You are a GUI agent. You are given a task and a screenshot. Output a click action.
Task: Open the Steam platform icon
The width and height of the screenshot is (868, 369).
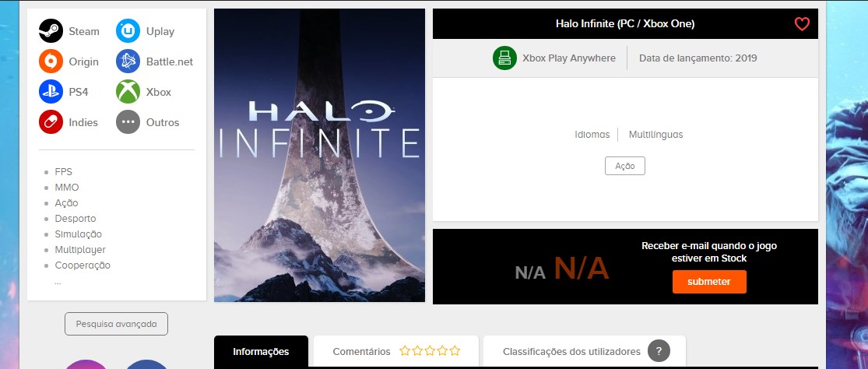point(51,31)
